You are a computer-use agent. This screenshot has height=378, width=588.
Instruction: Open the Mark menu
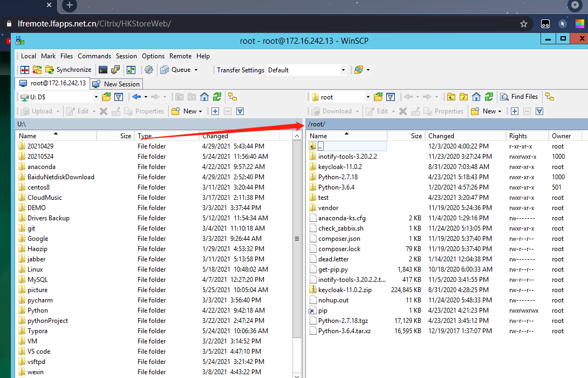pos(48,56)
